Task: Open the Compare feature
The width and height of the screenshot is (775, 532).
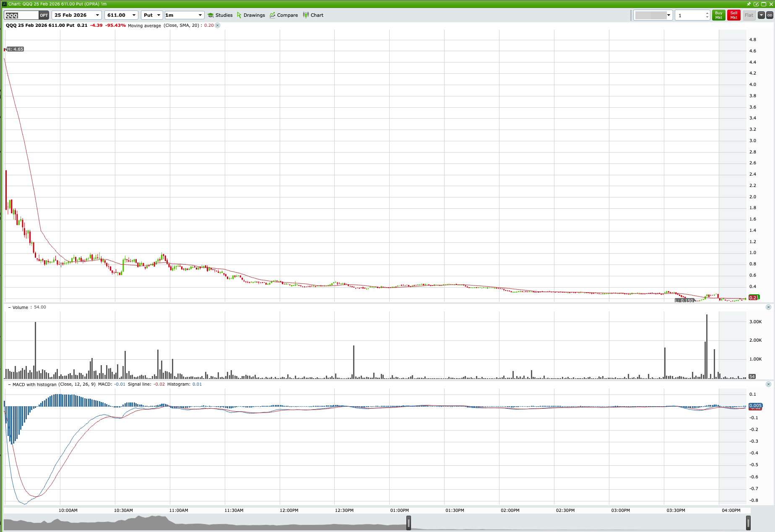Action: [x=284, y=15]
